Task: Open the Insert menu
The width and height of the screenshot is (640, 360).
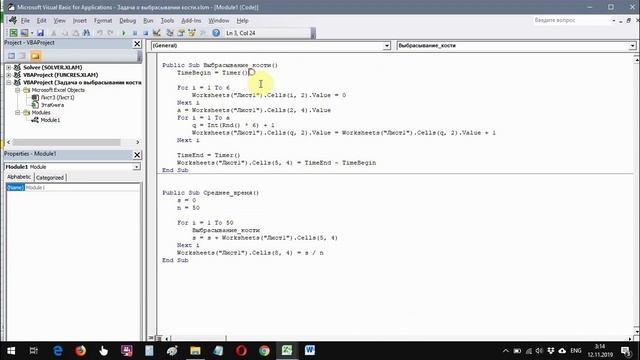Action: point(80,20)
